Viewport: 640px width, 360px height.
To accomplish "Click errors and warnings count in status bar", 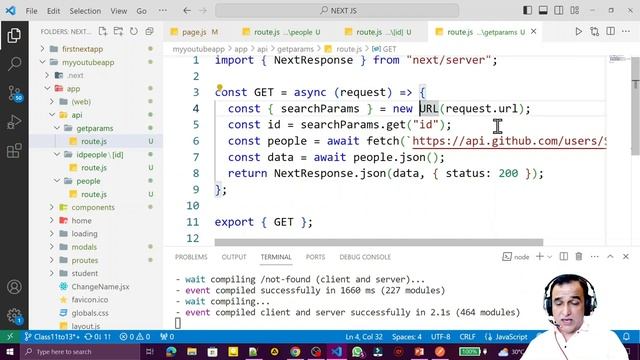I will [135, 337].
